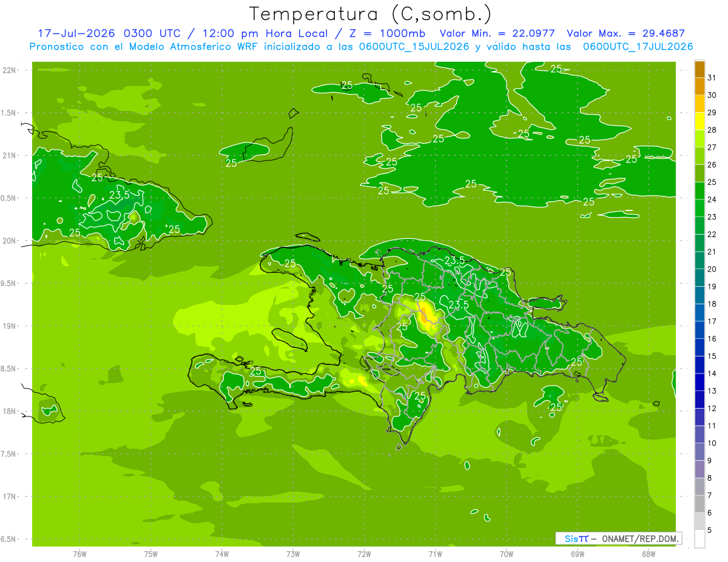Click legend value '12'

(712, 409)
